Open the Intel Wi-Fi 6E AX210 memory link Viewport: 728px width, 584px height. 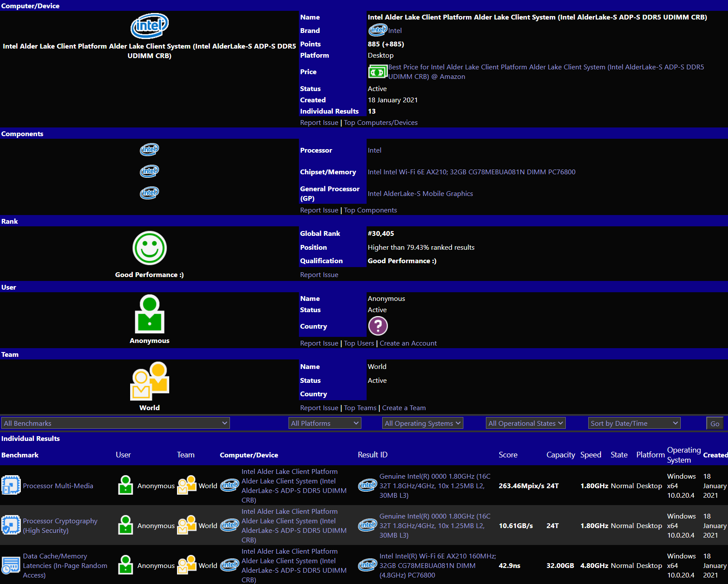[472, 172]
